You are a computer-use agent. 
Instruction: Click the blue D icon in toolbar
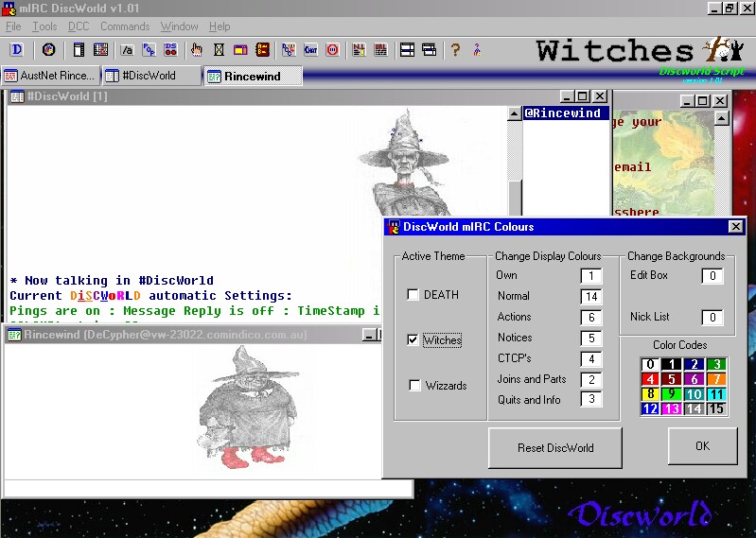click(x=16, y=50)
